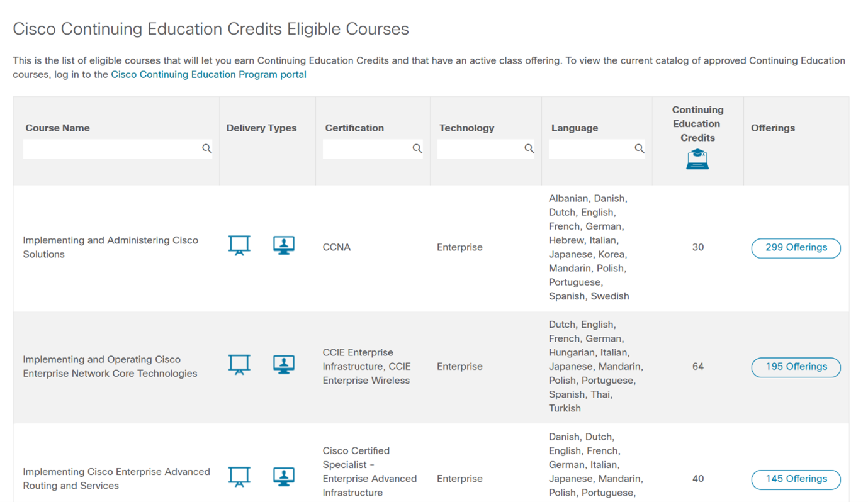Click the virtual delivery icon for Implementing and Administering Cisco Solutions

[x=284, y=245]
